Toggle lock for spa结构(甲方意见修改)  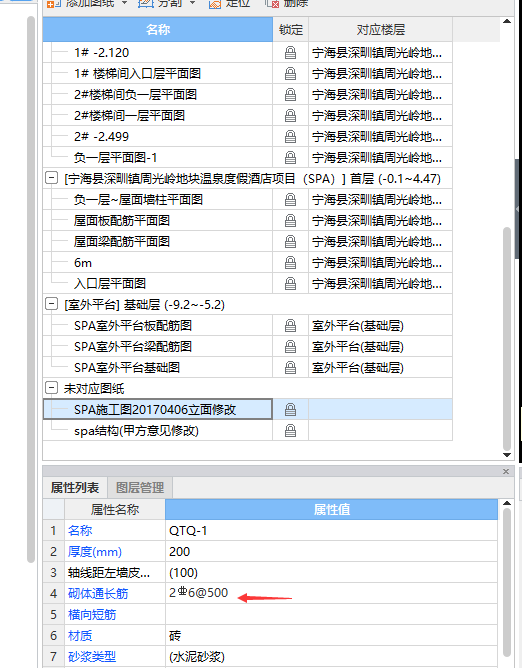(290, 431)
